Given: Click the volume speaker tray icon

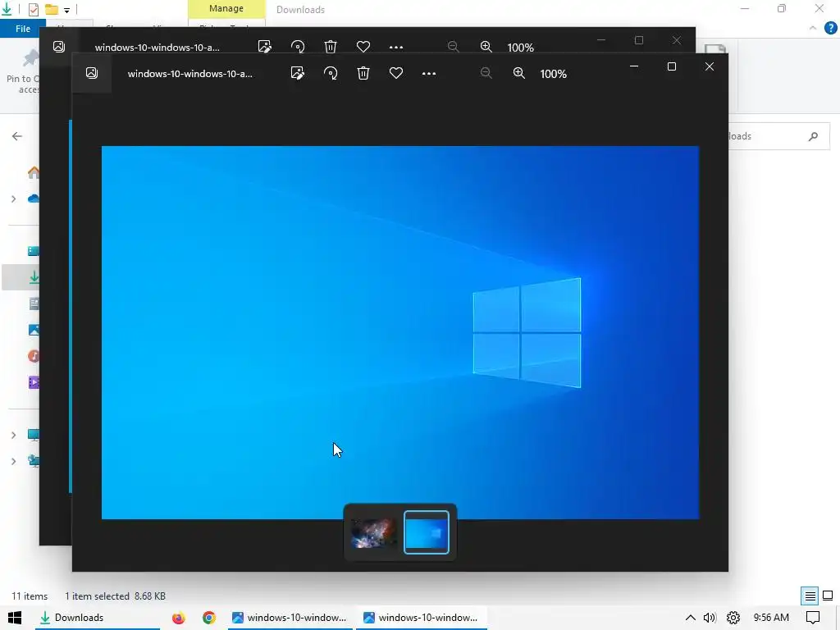Looking at the screenshot, I should click(x=710, y=618).
